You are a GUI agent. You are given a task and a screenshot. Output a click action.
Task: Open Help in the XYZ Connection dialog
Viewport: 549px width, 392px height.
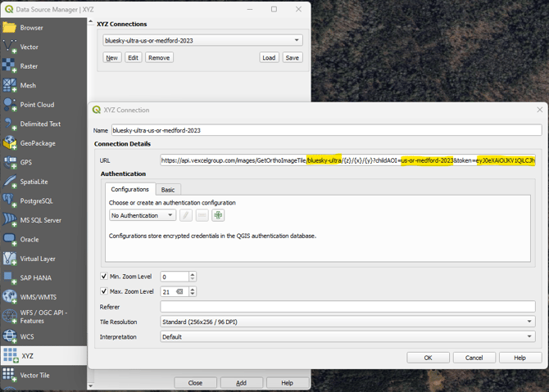[x=520, y=358]
